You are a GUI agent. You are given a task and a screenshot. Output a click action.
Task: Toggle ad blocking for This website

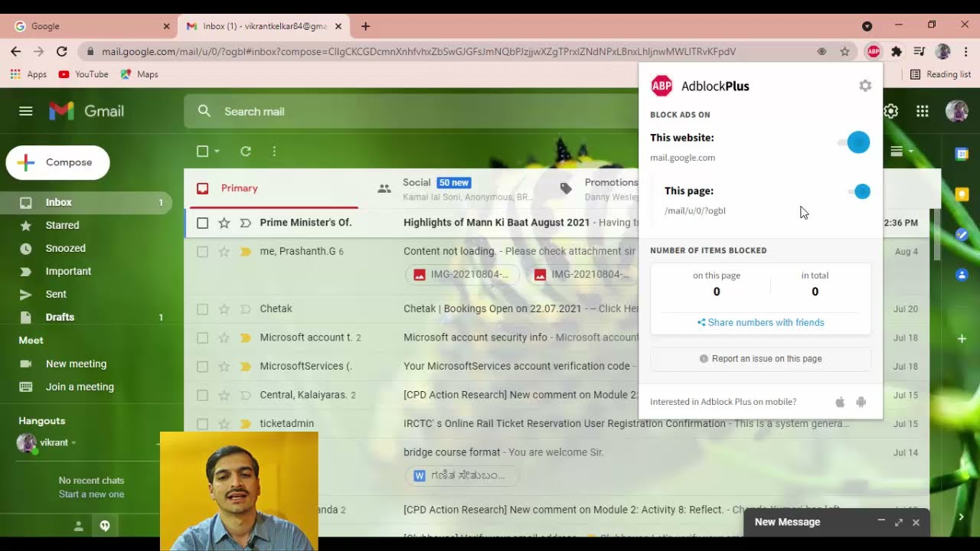pyautogui.click(x=854, y=142)
